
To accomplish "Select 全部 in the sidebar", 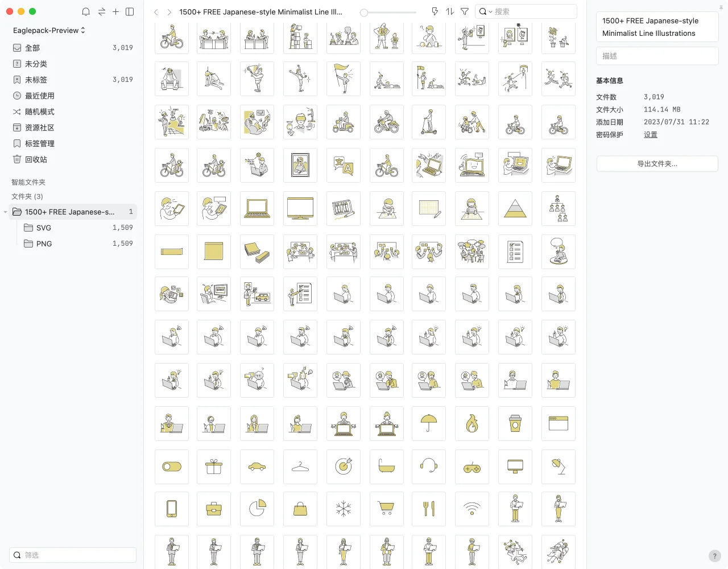I will pyautogui.click(x=32, y=48).
